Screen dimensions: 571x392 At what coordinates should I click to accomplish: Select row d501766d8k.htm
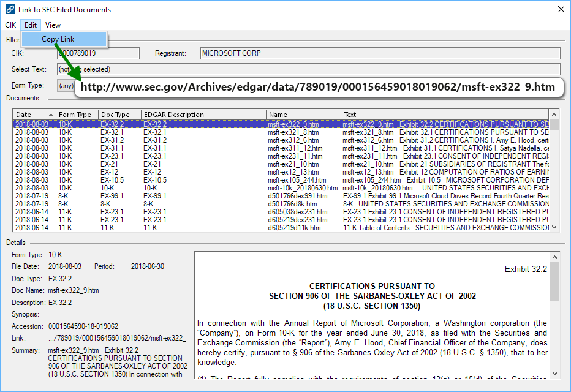coord(281,204)
